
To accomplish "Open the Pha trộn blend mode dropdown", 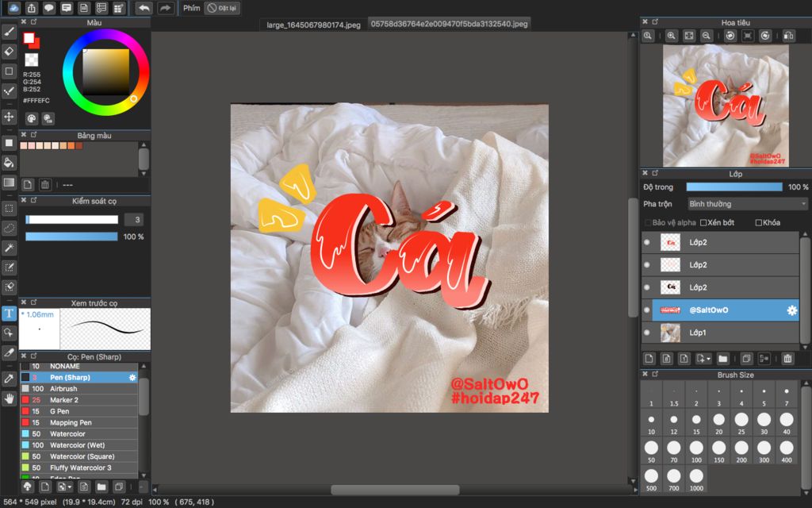I will [x=747, y=204].
